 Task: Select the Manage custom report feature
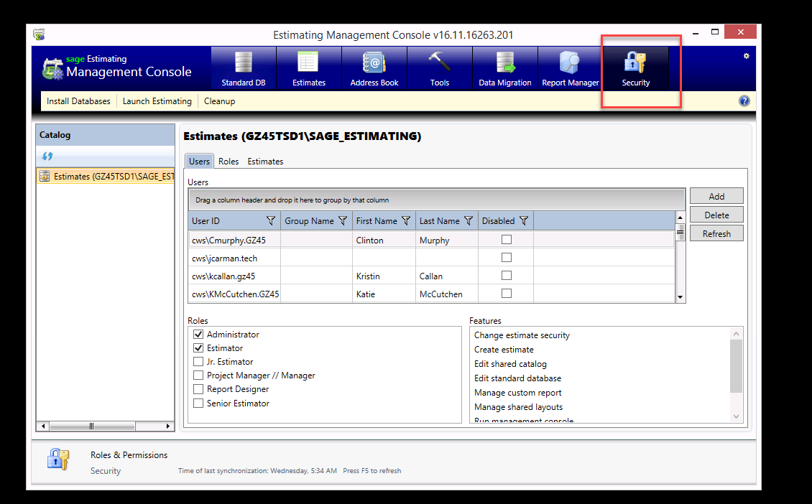point(517,393)
